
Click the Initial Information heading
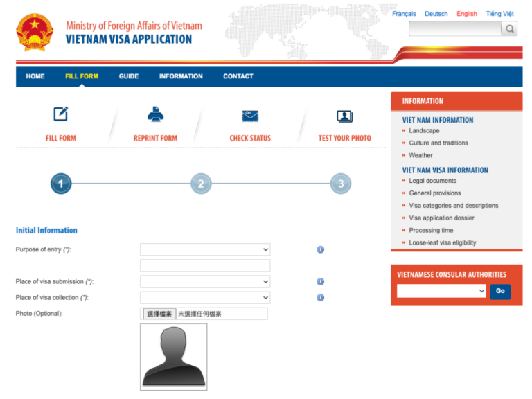pyautogui.click(x=46, y=231)
